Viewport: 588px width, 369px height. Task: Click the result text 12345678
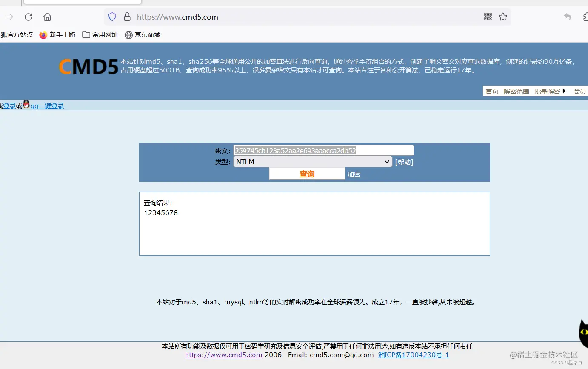[x=161, y=213]
